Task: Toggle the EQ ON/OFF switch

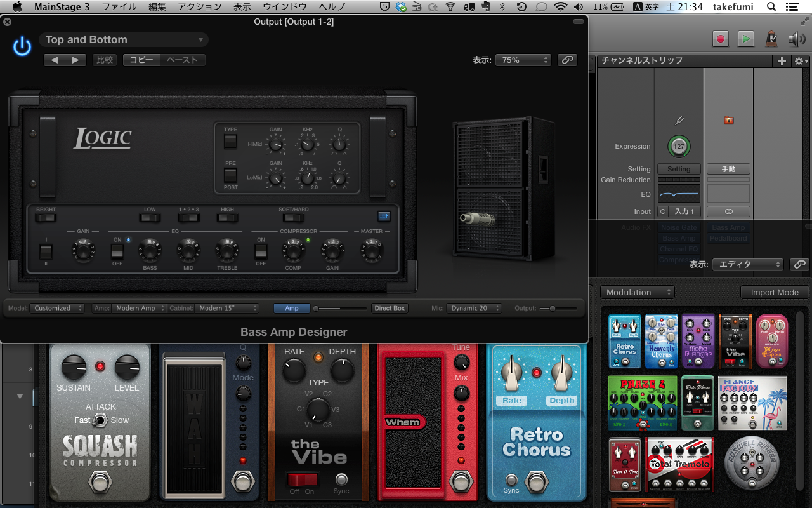Action: click(117, 252)
